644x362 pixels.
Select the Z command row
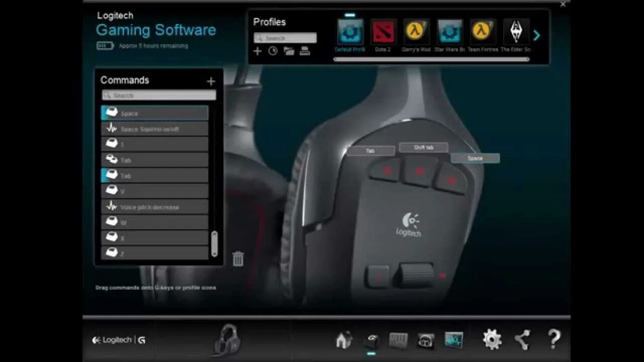(x=155, y=252)
